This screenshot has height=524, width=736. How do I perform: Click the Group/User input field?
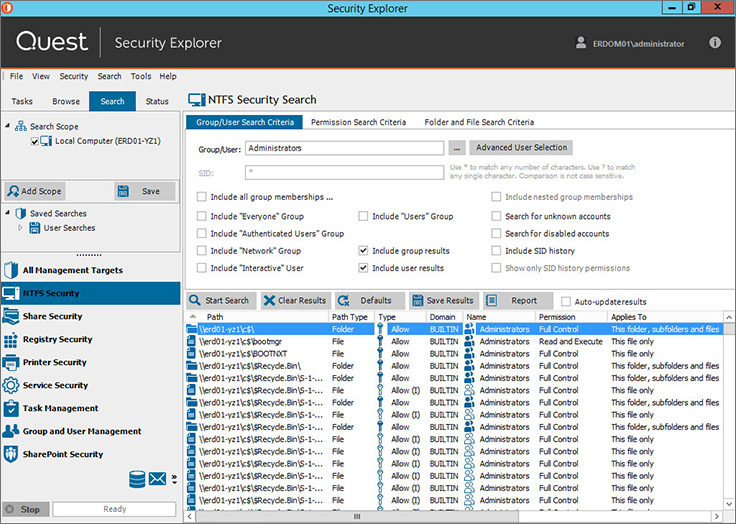point(345,148)
